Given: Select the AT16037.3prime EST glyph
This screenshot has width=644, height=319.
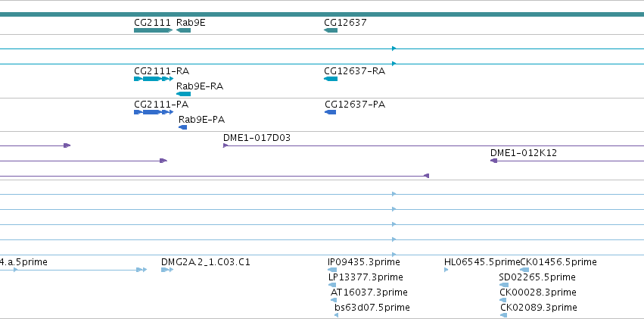Looking at the screenshot, I should [x=334, y=300].
